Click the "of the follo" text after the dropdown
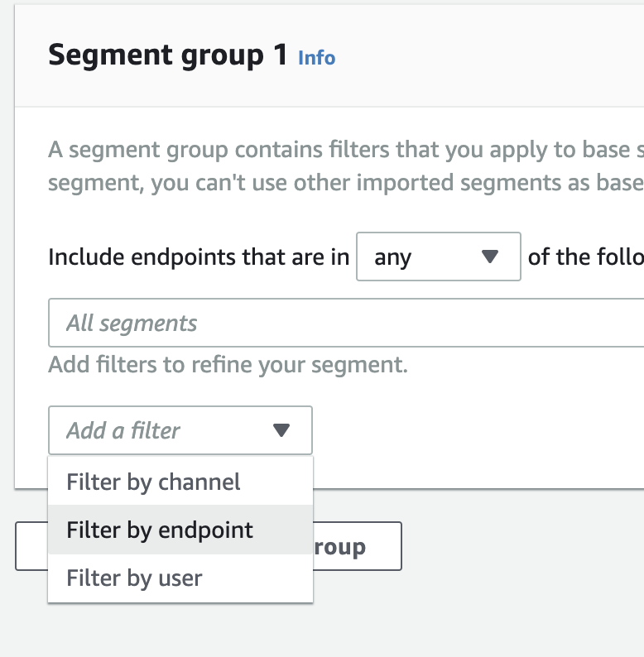 click(x=584, y=257)
